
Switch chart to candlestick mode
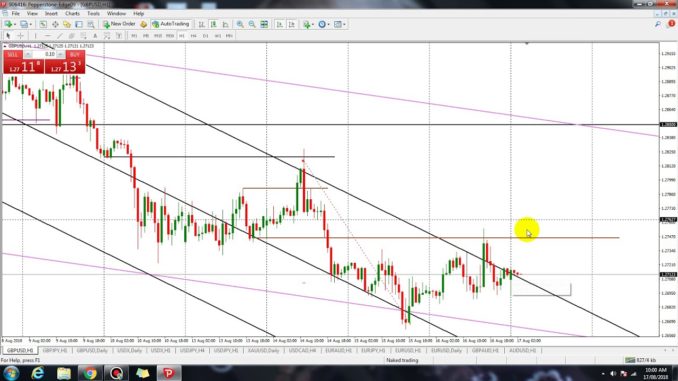tap(213, 25)
